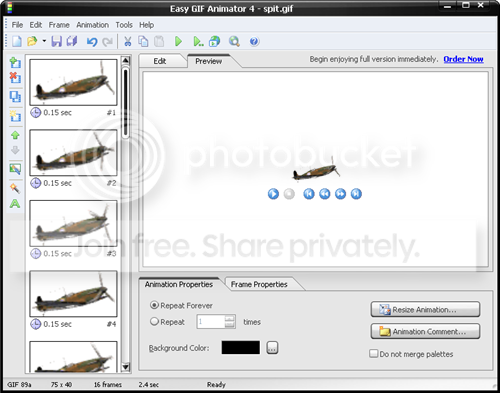The image size is (500, 393).
Task: Follow the Order Now link
Action: click(463, 59)
